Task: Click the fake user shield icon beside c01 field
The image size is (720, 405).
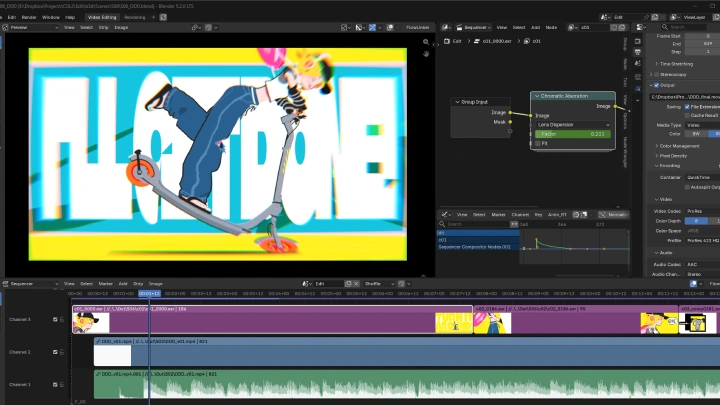Action: click(614, 28)
